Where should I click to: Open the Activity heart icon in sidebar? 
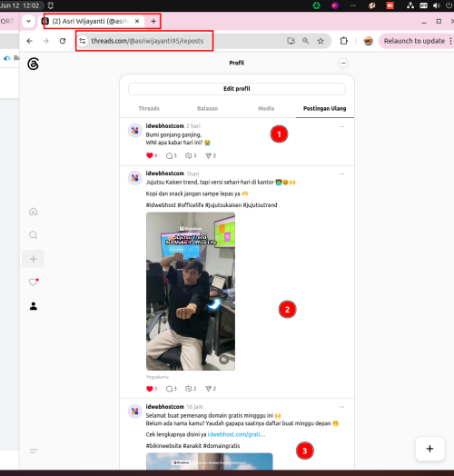tap(34, 282)
